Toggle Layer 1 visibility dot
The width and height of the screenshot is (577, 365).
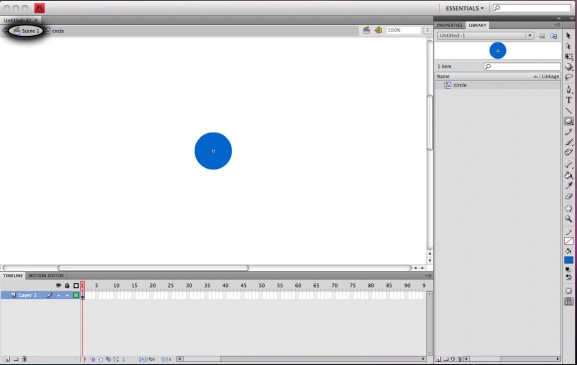pos(58,295)
